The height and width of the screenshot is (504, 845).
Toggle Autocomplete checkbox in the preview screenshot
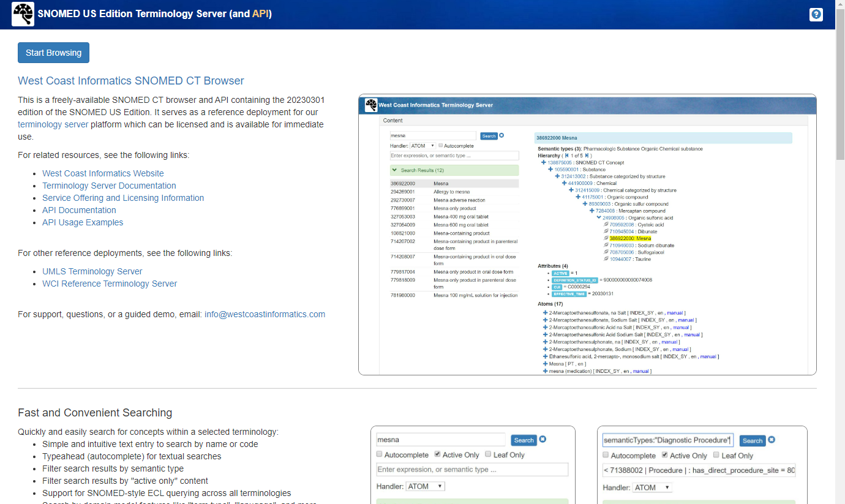(x=441, y=146)
